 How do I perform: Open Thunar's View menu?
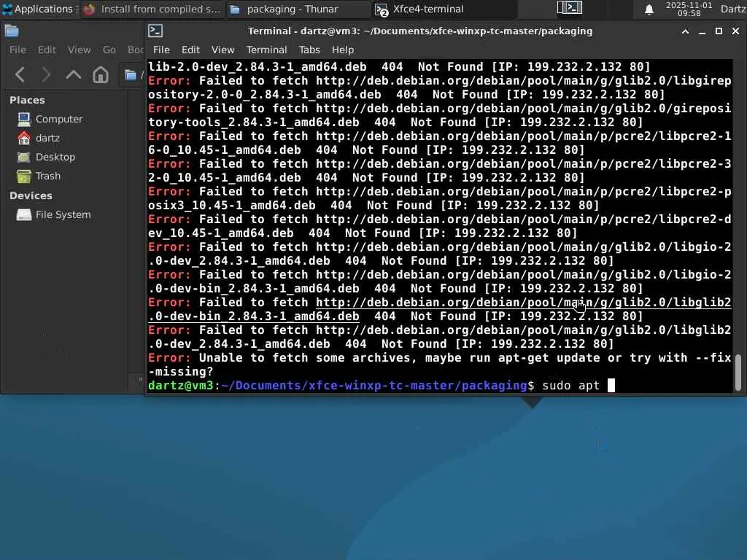coord(79,50)
